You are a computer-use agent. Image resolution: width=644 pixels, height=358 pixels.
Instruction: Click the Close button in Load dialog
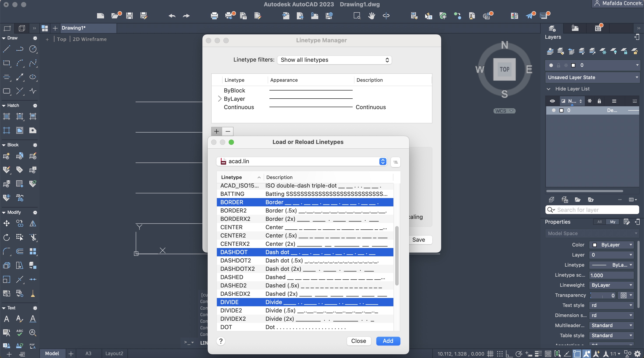tap(358, 341)
